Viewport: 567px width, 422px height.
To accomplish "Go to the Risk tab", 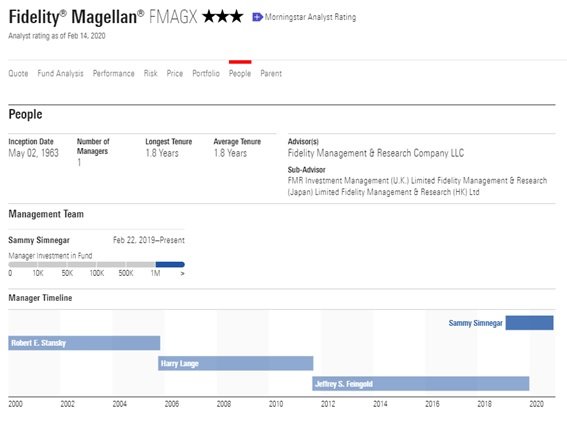I will pos(150,73).
